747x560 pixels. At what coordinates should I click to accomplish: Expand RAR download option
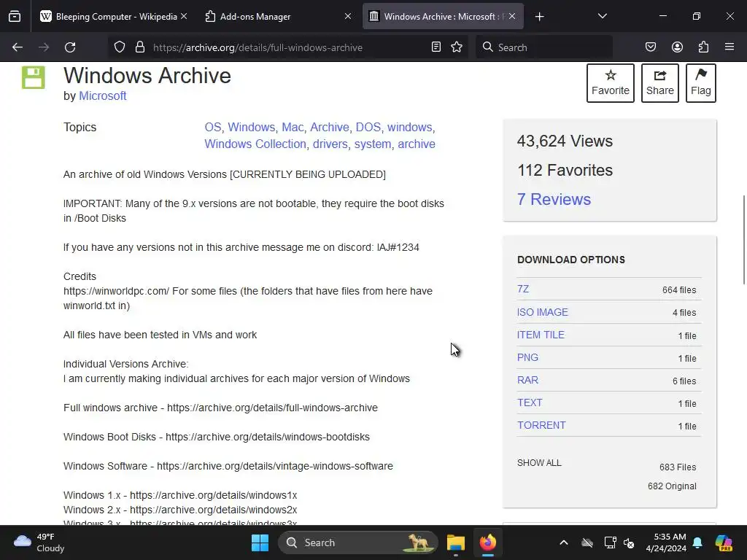click(527, 380)
